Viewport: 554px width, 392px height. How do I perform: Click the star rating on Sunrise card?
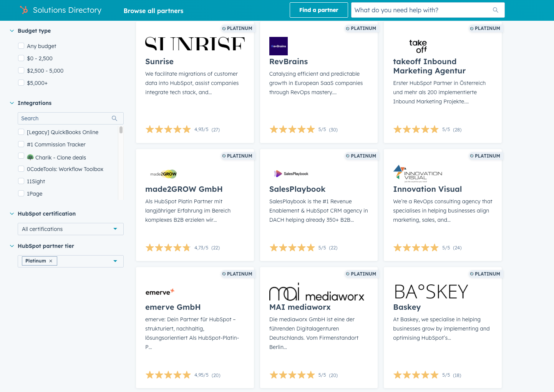click(x=168, y=130)
